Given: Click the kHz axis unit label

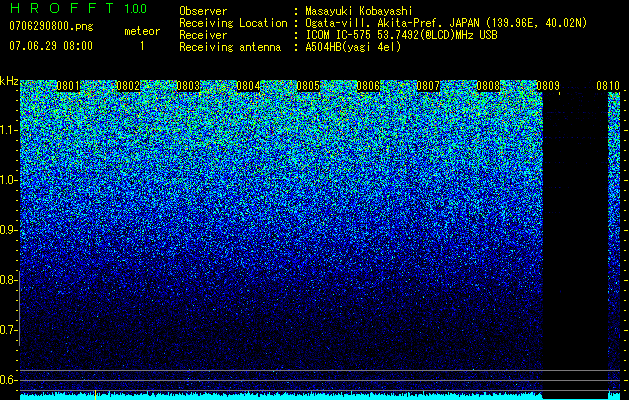Looking at the screenshot, I should click(9, 81).
